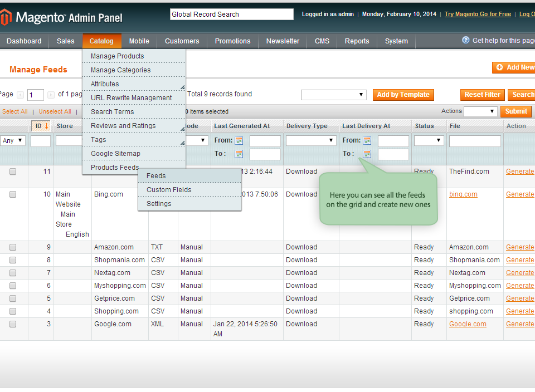Click the Add by Template button
The height and width of the screenshot is (392, 535).
(x=403, y=95)
